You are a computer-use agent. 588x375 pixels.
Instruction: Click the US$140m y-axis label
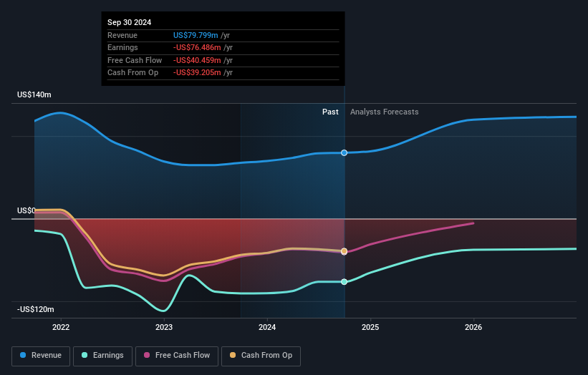34,94
